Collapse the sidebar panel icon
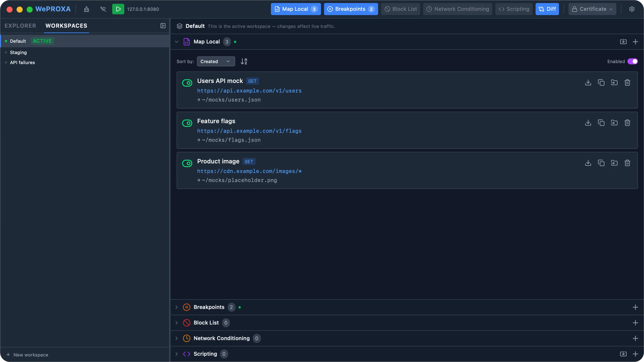Viewport: 644px width, 362px height. click(163, 26)
